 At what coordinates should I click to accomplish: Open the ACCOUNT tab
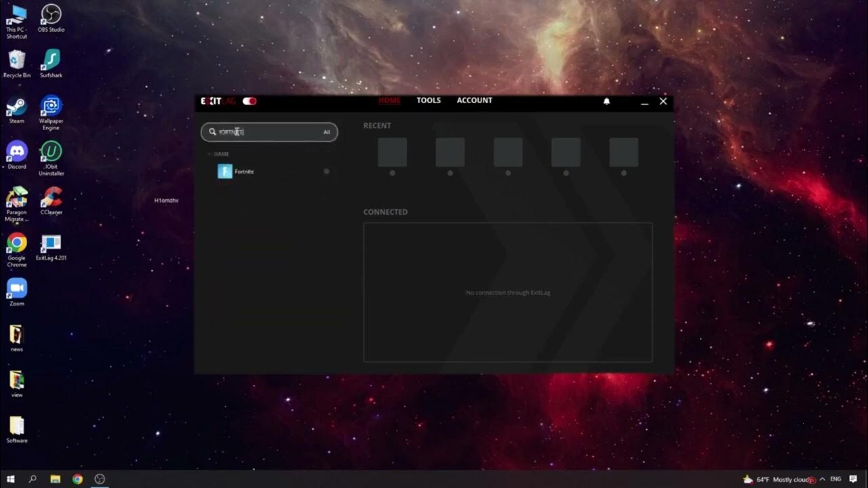(474, 100)
